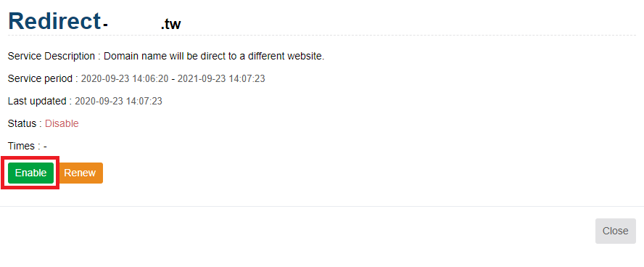Click the Last updated timestamp value
Viewport: 644px width, 267px height.
pos(118,101)
